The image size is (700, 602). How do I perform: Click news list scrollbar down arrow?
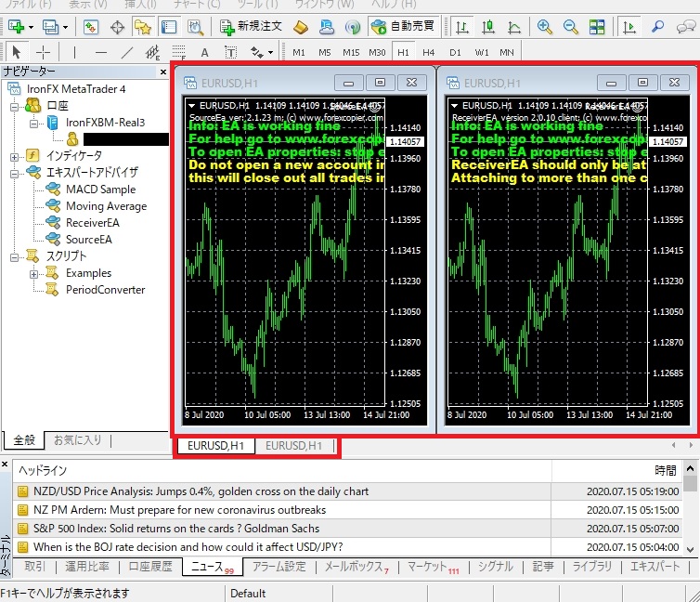(x=690, y=549)
